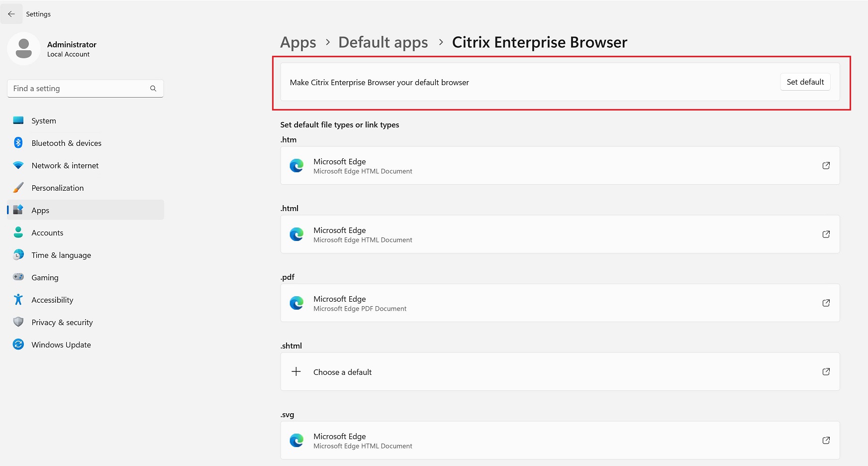The image size is (868, 466).
Task: Select Personalization in the sidebar
Action: tap(86, 188)
